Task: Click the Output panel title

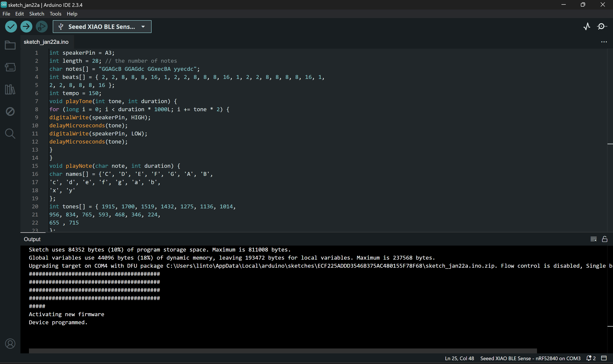Action: [x=32, y=239]
